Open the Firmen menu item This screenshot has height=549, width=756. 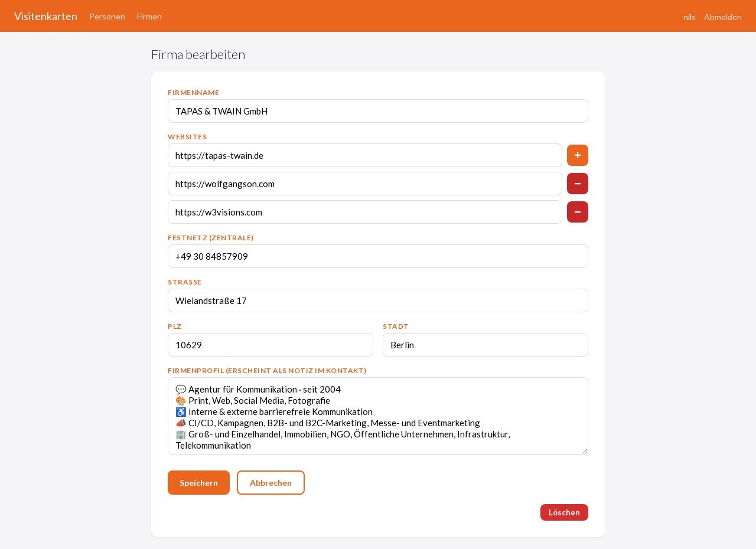(149, 17)
